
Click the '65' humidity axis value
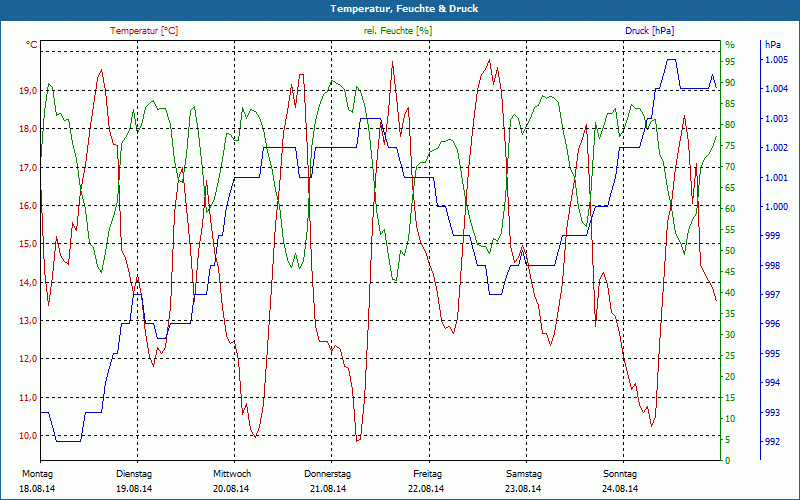[730, 188]
